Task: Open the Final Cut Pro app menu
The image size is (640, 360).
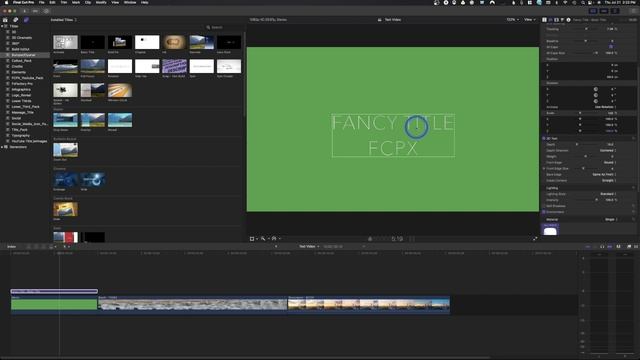Action: pyautogui.click(x=23, y=2)
